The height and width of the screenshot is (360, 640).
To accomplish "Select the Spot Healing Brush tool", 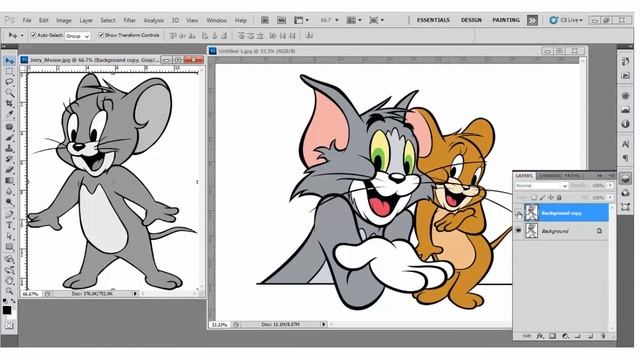I will [x=9, y=127].
